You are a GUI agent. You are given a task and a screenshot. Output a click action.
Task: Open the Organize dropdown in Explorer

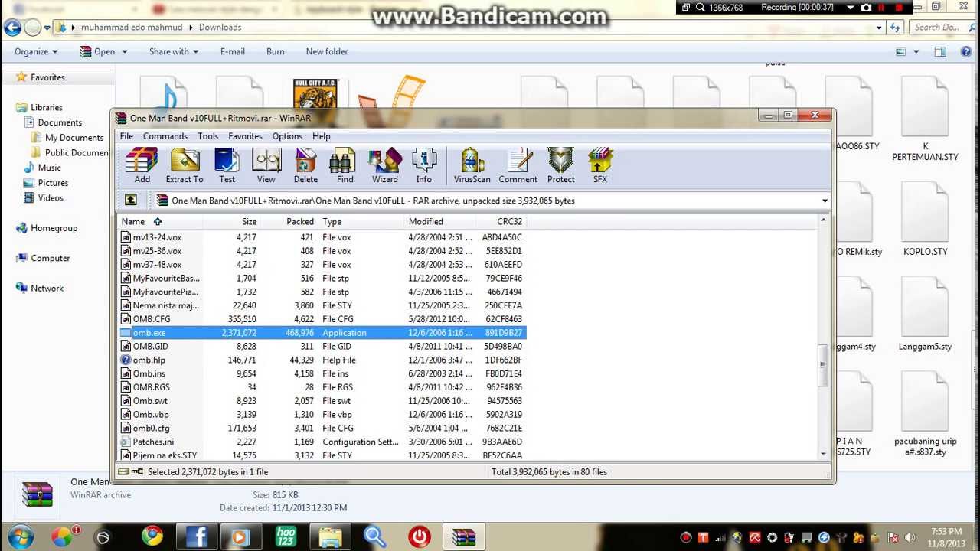point(36,52)
